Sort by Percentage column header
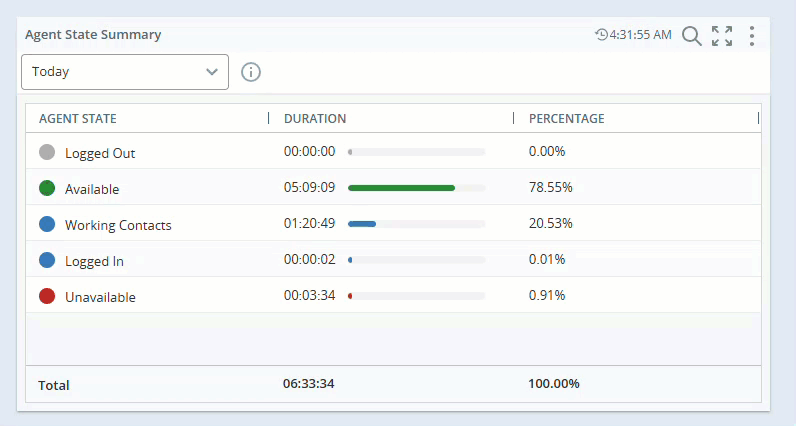796x426 pixels. click(x=566, y=119)
